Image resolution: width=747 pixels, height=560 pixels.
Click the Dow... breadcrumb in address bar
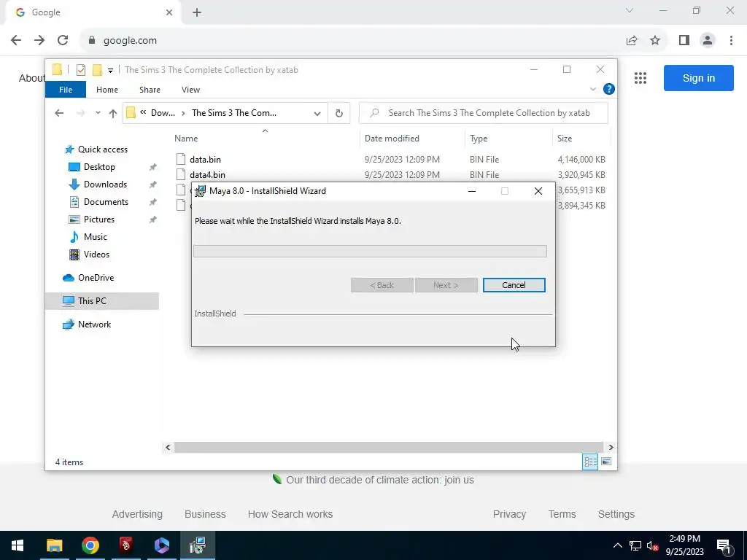163,113
